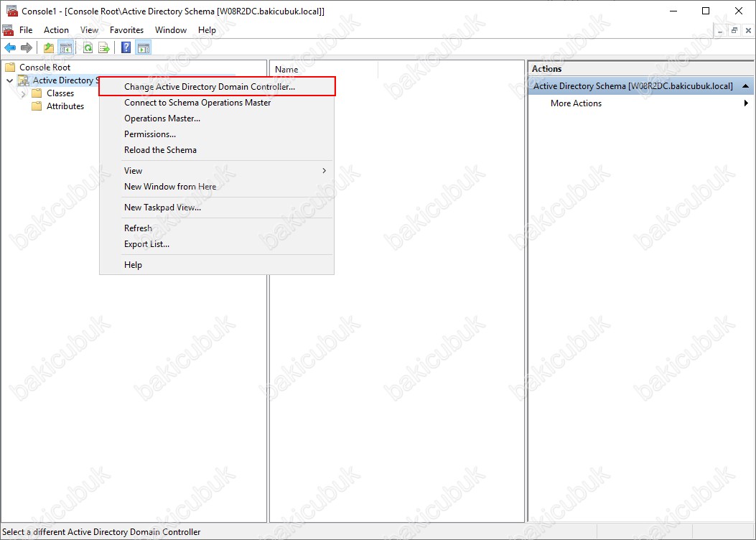Image resolution: width=756 pixels, height=540 pixels.
Task: Click the Console Root folder icon
Action: (x=10, y=67)
